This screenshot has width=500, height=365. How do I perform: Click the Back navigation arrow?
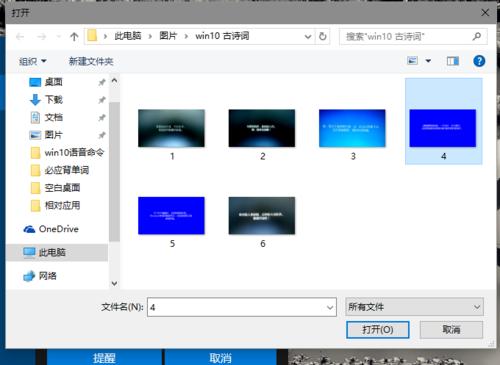pos(20,36)
